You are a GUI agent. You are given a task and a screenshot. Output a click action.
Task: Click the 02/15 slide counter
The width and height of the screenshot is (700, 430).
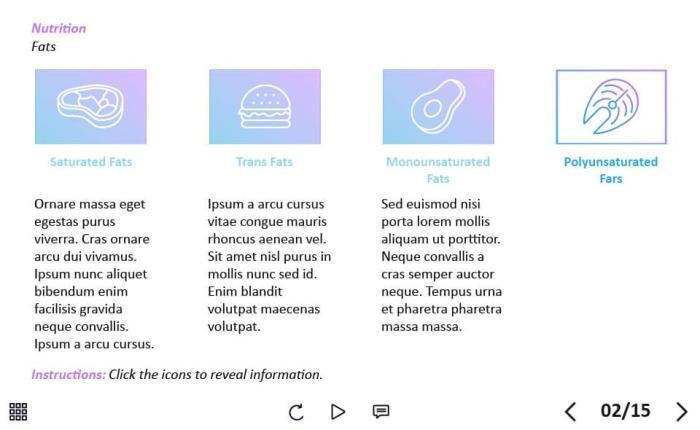click(625, 411)
